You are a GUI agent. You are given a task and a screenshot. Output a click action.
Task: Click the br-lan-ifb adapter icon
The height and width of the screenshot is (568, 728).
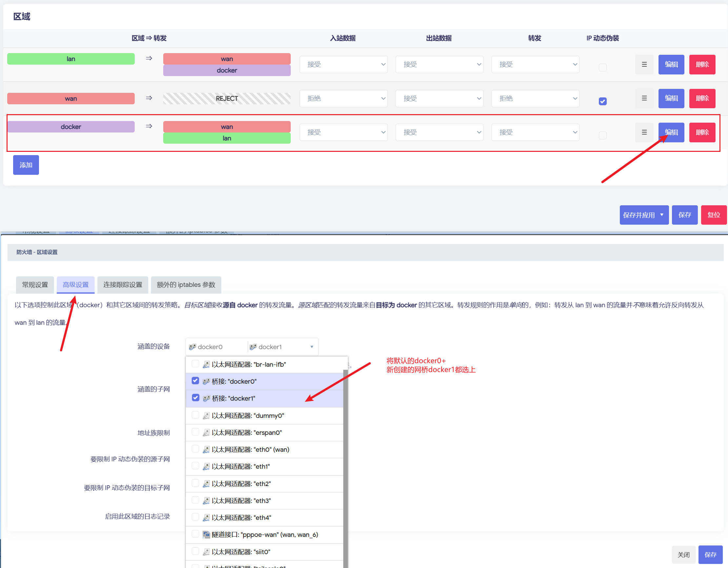[206, 364]
